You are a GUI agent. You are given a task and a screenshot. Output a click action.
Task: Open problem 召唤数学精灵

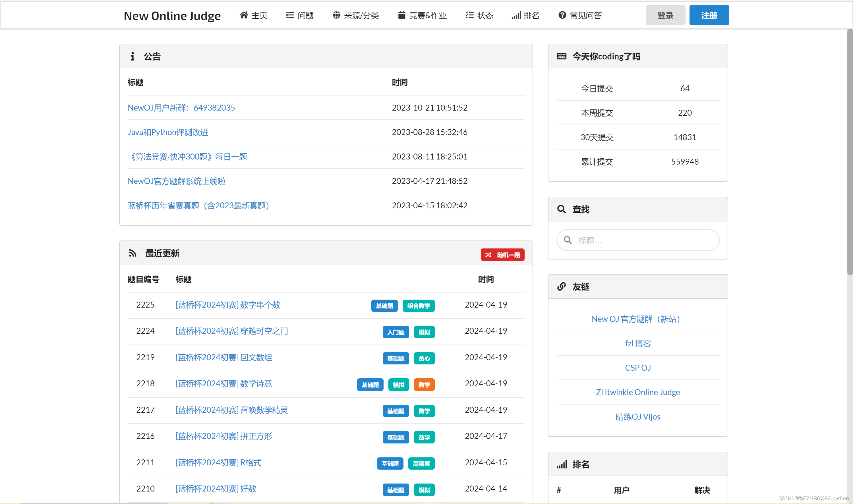232,410
